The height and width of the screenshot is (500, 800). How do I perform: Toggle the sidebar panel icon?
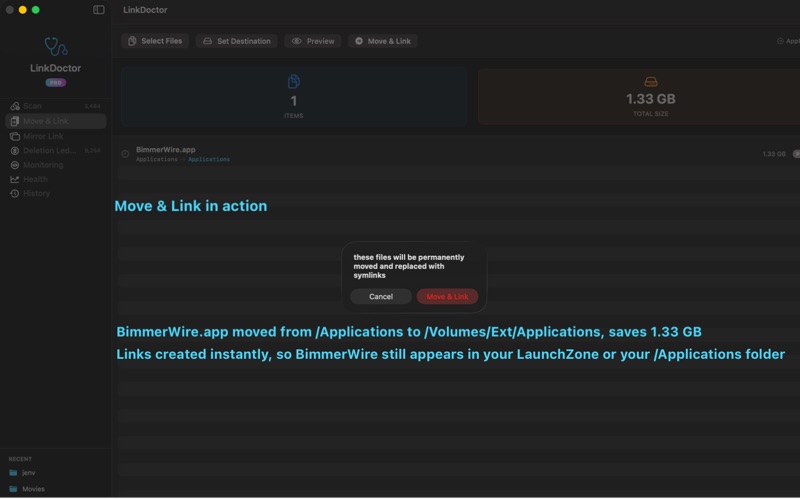point(98,10)
